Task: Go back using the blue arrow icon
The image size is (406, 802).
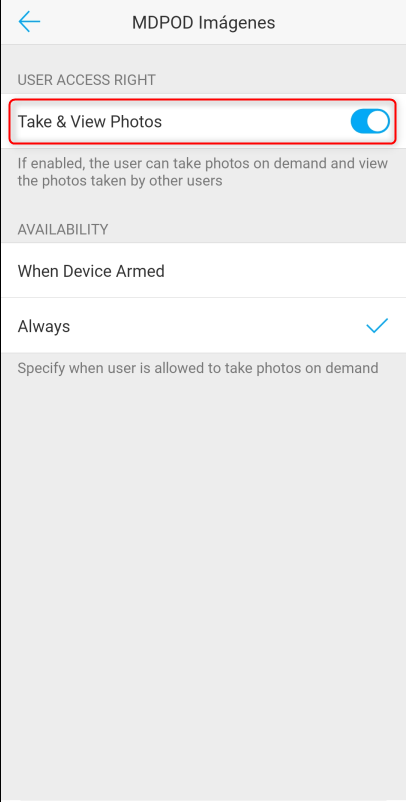Action: coord(29,22)
